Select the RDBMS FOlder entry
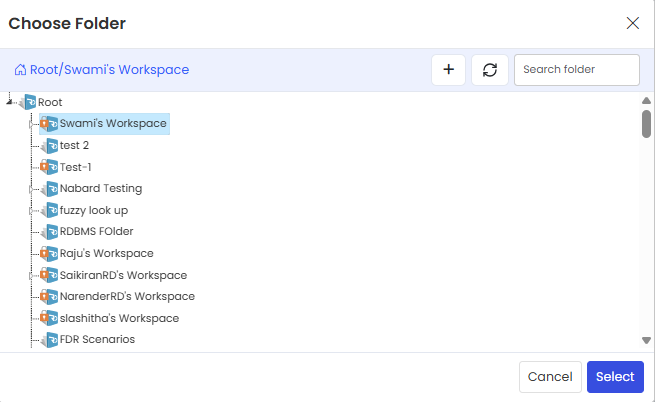Screen dimensions: 655x402 point(96,232)
